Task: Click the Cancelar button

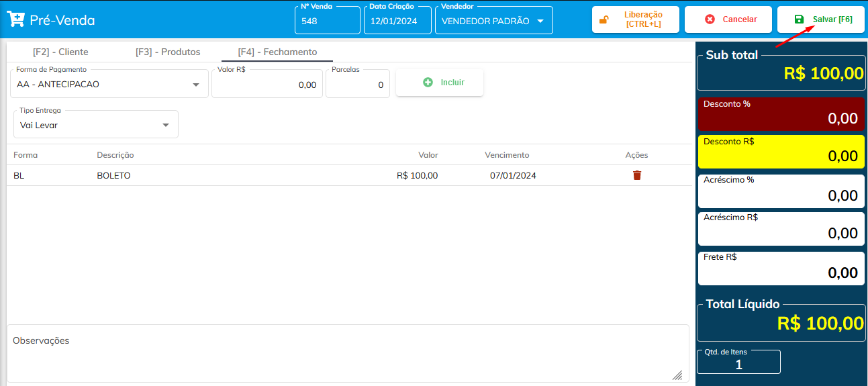Action: tap(728, 19)
